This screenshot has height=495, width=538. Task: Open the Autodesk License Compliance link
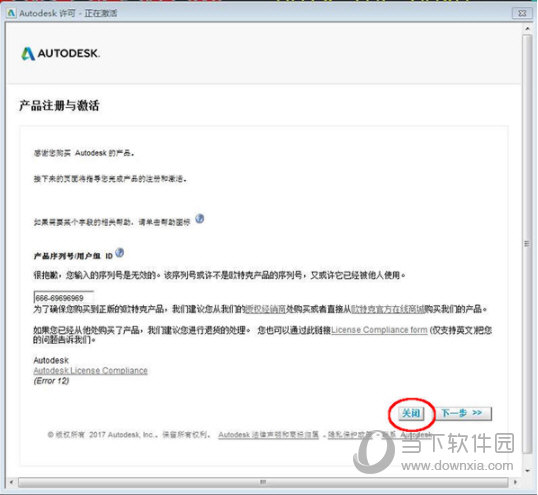click(91, 370)
